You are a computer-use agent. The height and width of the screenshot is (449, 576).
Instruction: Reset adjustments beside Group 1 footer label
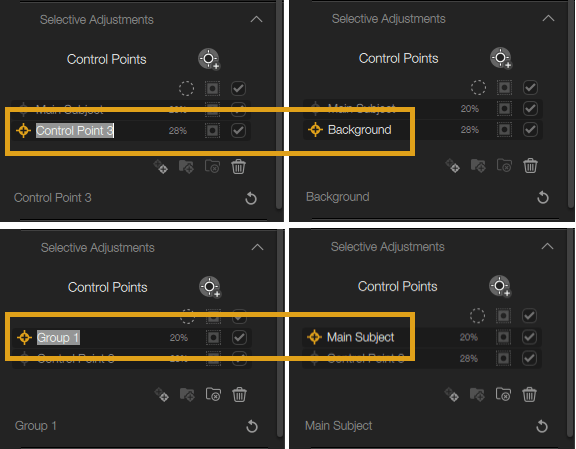[252, 426]
